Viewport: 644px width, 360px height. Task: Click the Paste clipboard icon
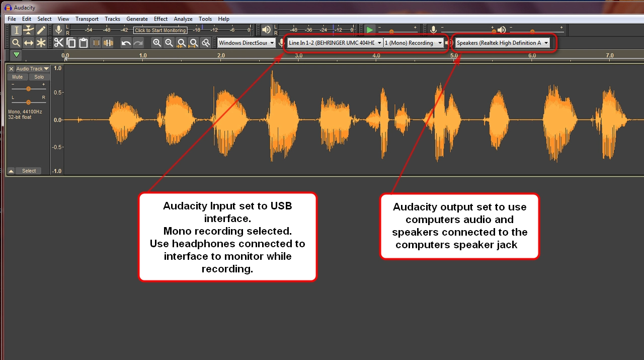point(83,43)
